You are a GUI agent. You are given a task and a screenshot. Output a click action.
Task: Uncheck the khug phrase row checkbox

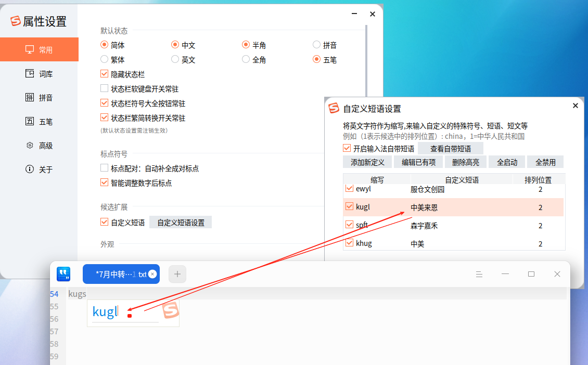click(349, 243)
